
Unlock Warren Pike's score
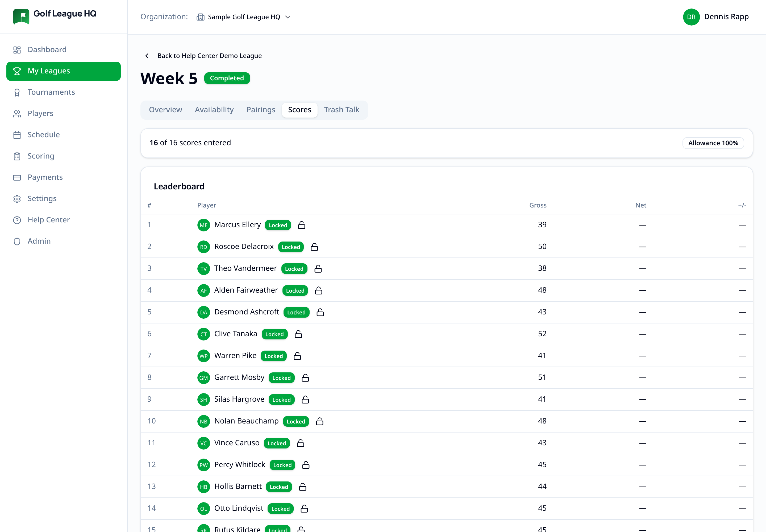pyautogui.click(x=297, y=356)
